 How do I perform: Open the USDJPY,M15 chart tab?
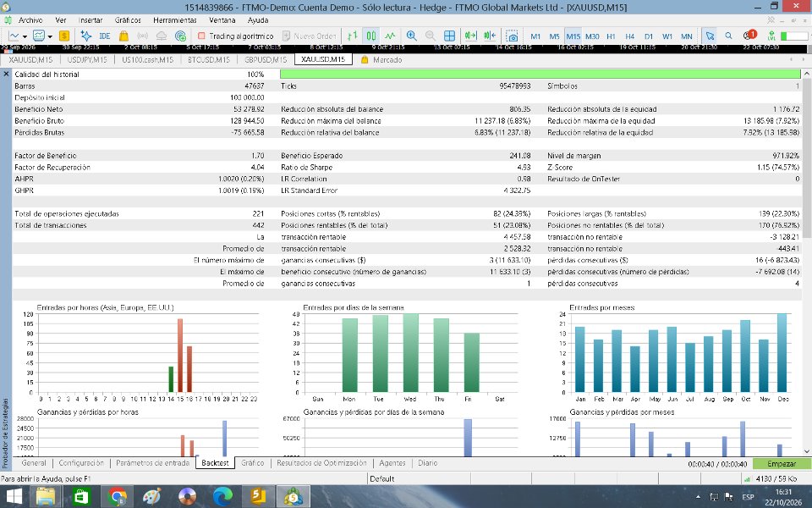[87, 59]
